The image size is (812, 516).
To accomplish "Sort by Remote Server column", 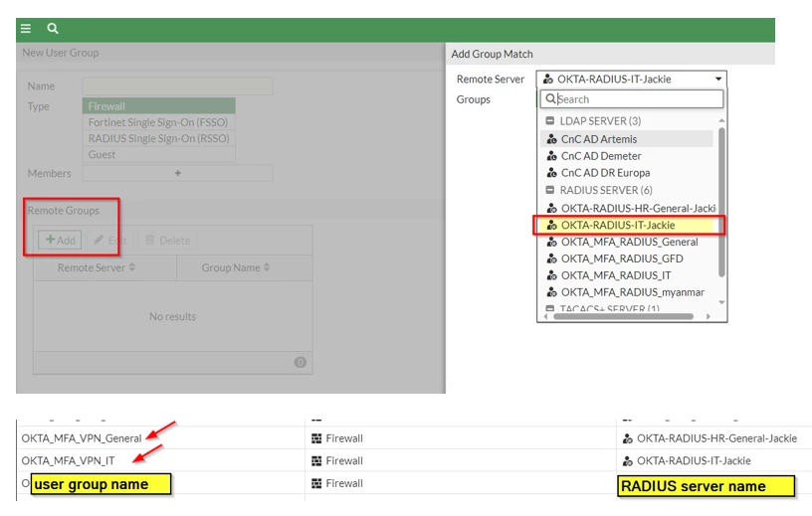I will tap(97, 267).
